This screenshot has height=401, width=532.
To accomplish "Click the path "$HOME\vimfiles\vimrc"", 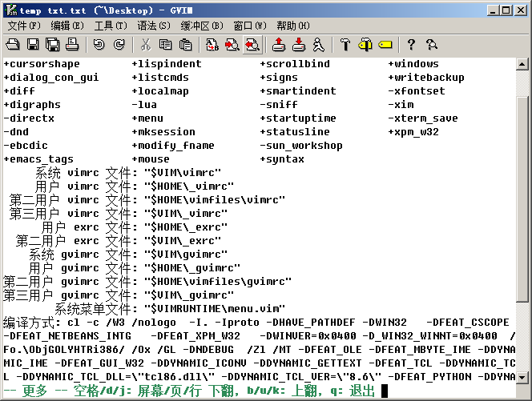I will (x=215, y=200).
